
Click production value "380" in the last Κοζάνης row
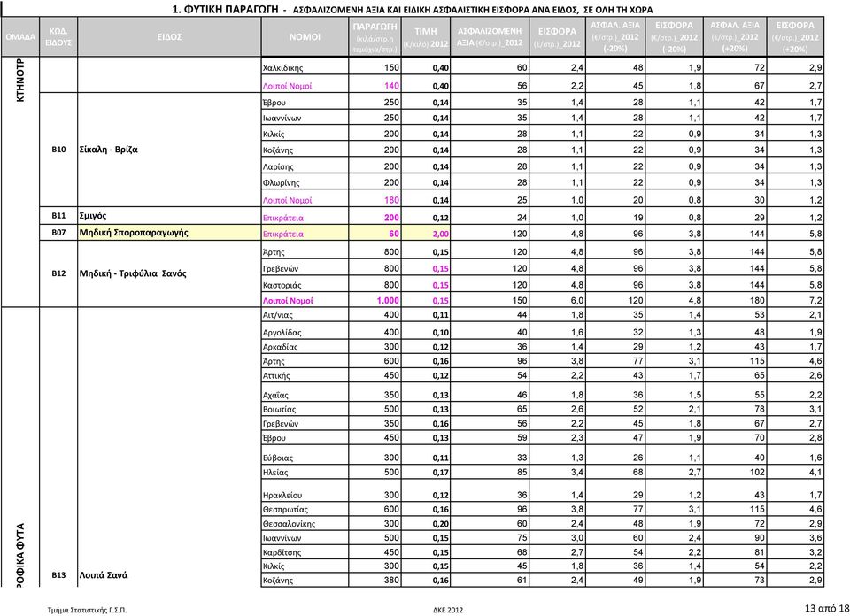coord(391,581)
